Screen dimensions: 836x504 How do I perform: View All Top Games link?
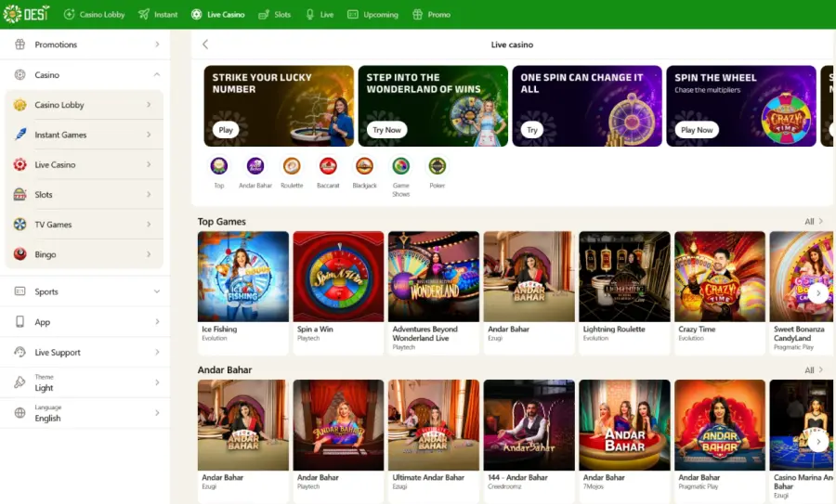click(814, 222)
